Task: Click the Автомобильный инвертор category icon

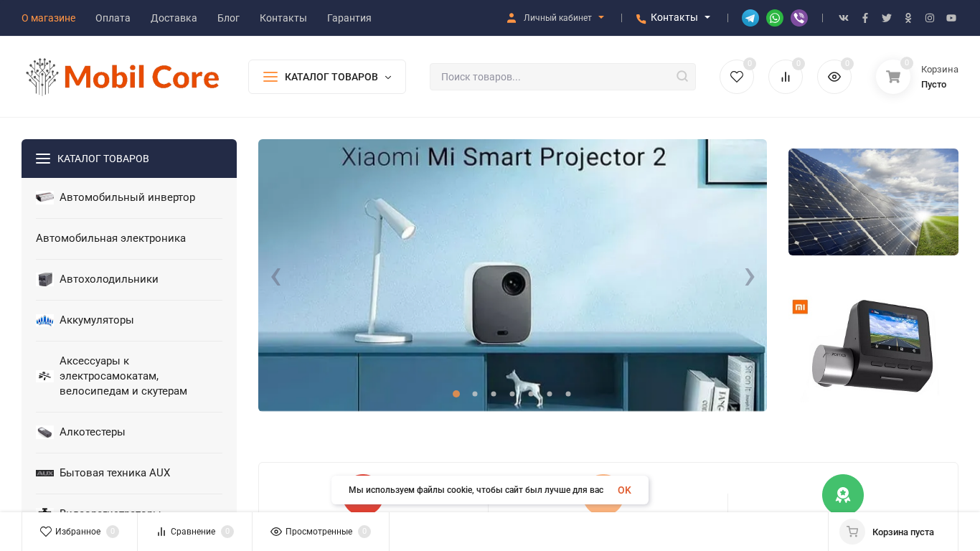Action: 44,197
